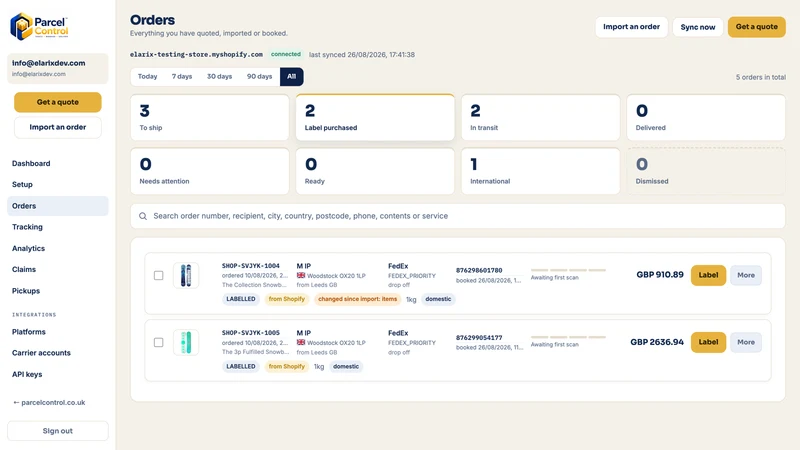
Task: Open the Label purchased status card
Action: click(x=375, y=117)
